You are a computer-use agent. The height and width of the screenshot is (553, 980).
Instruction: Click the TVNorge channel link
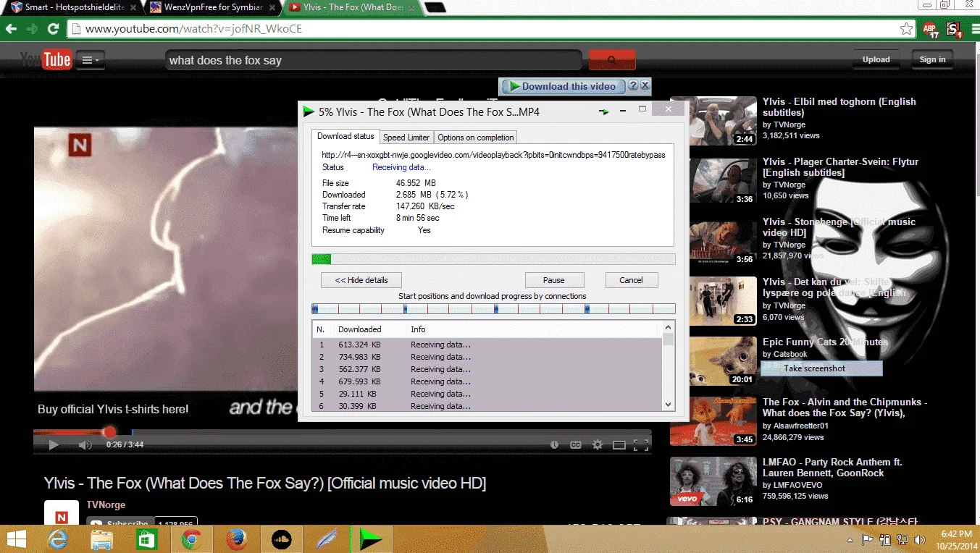coord(106,505)
